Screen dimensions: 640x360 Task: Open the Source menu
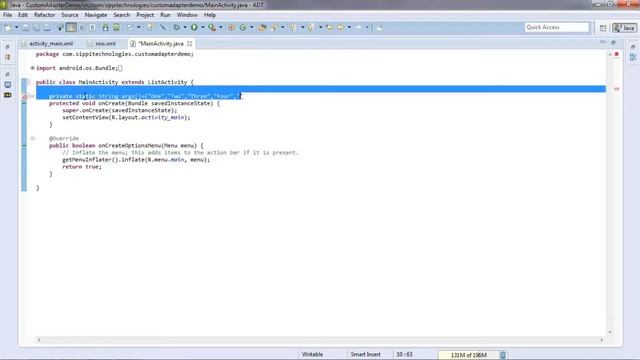point(70,15)
